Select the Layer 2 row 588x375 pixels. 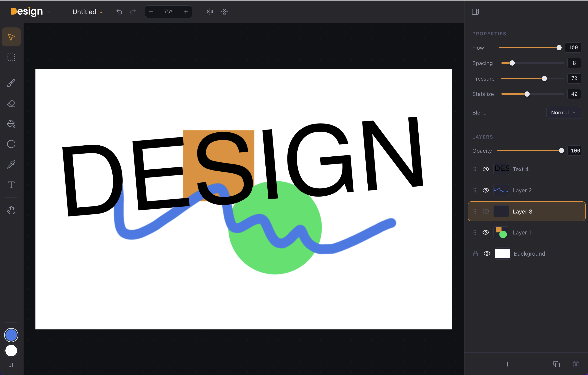527,190
